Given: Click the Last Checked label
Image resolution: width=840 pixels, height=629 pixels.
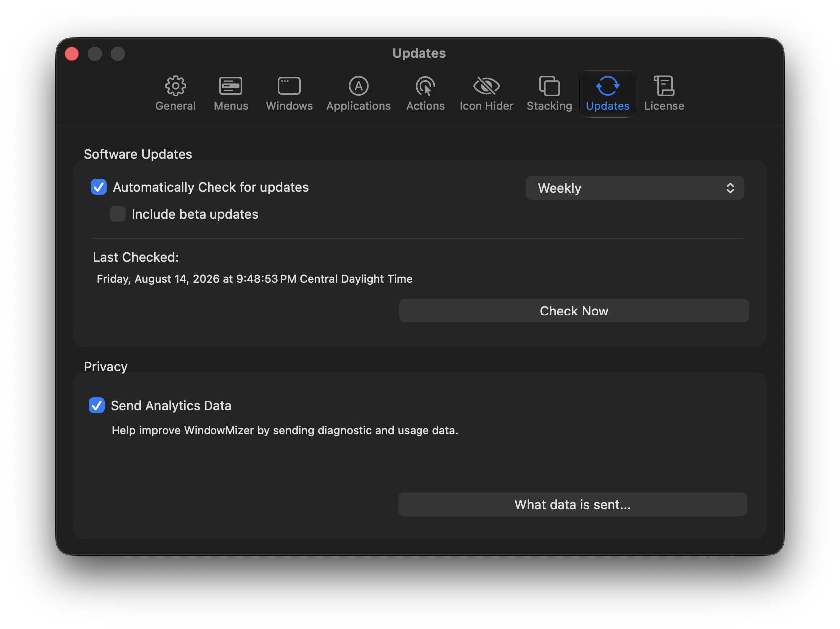Looking at the screenshot, I should point(136,257).
